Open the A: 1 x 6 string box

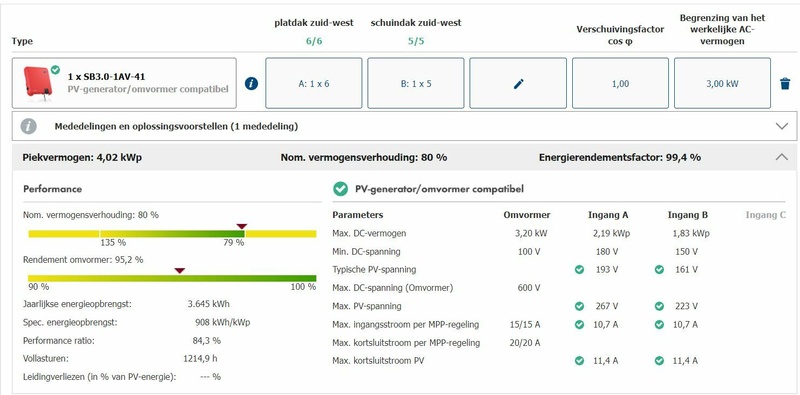[x=314, y=83]
